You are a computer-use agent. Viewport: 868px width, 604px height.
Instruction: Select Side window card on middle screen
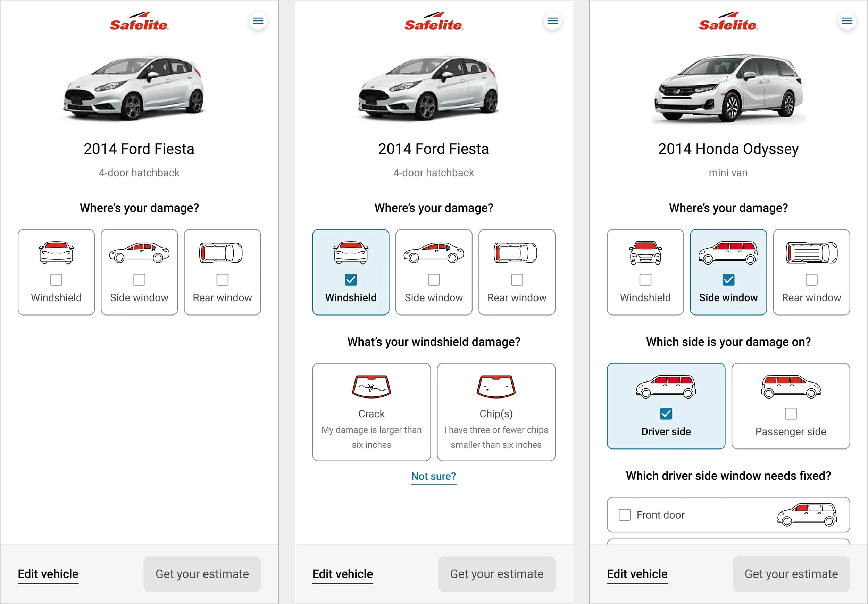click(x=434, y=272)
